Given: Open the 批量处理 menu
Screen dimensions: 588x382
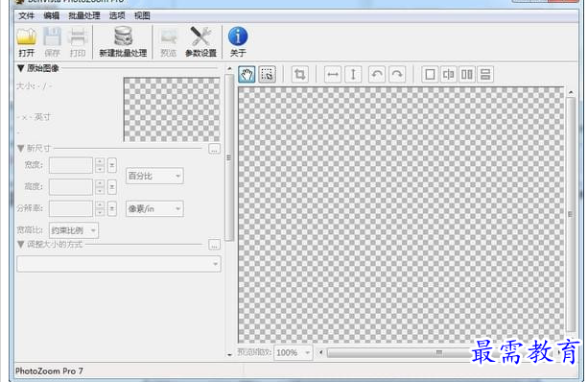Looking at the screenshot, I should 84,15.
